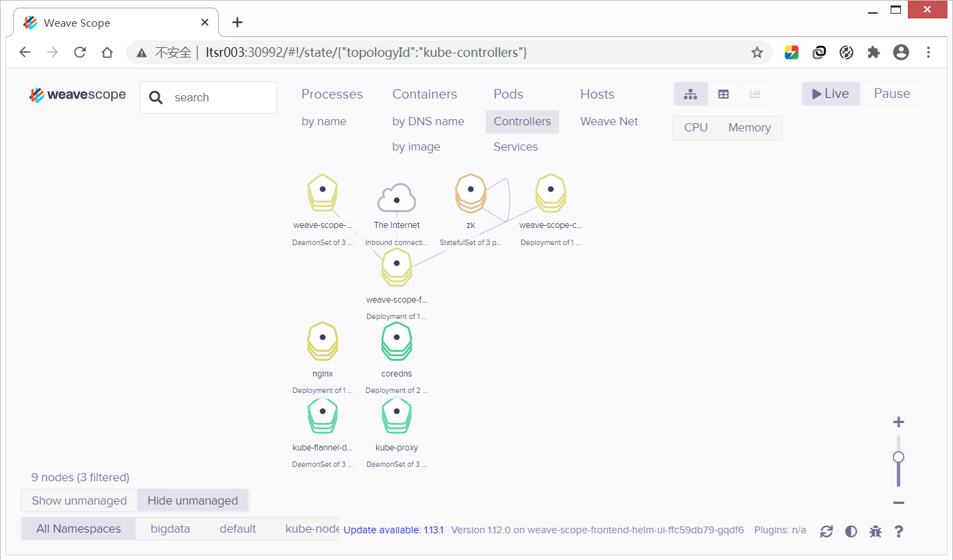This screenshot has width=953, height=560.
Task: Switch to graph view mode icon
Action: coord(691,94)
